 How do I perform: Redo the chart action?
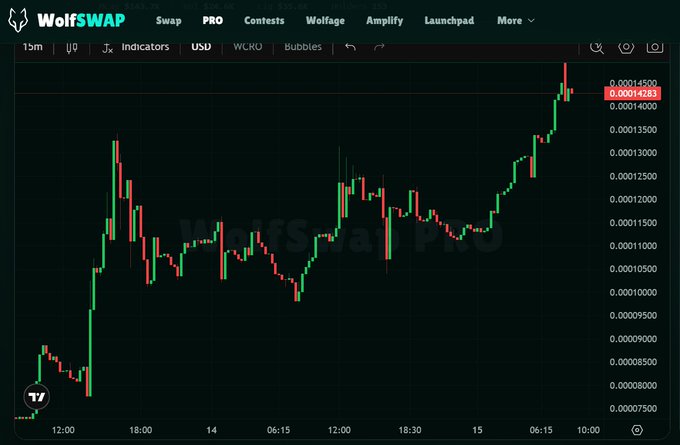(x=379, y=47)
